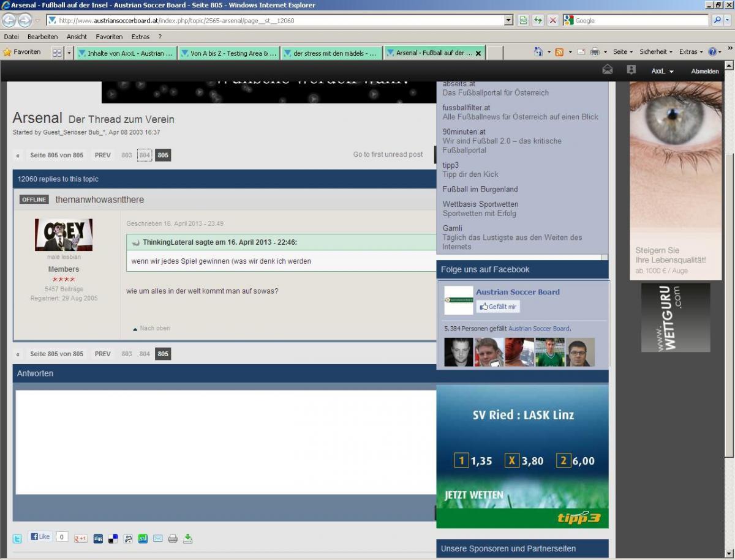Click the download topic icon
Image resolution: width=735 pixels, height=560 pixels.
coord(188,539)
